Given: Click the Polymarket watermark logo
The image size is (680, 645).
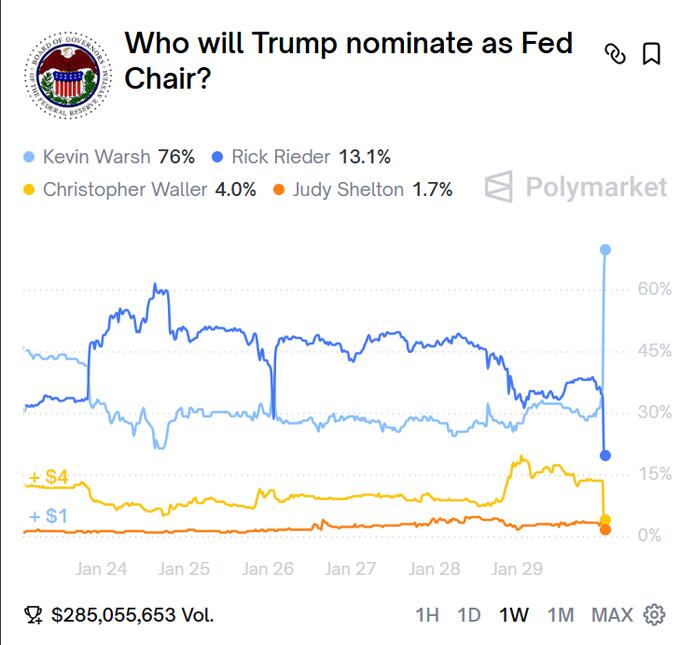Looking at the screenshot, I should pos(576,186).
